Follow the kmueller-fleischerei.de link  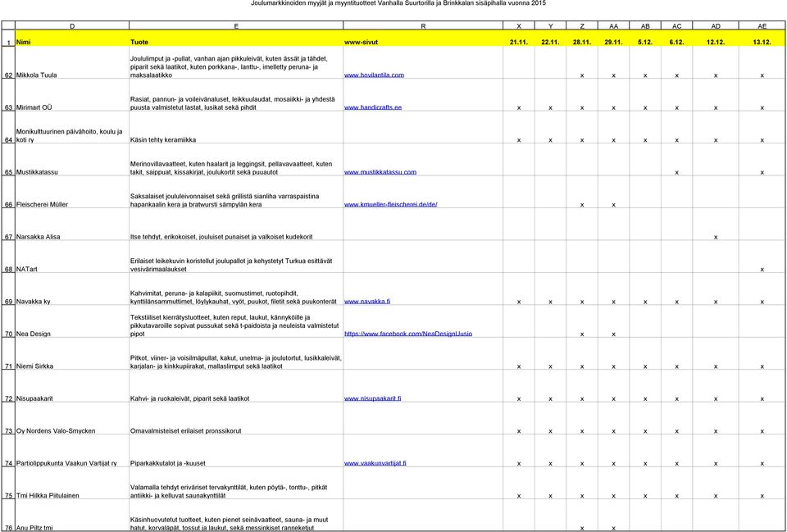[390, 205]
